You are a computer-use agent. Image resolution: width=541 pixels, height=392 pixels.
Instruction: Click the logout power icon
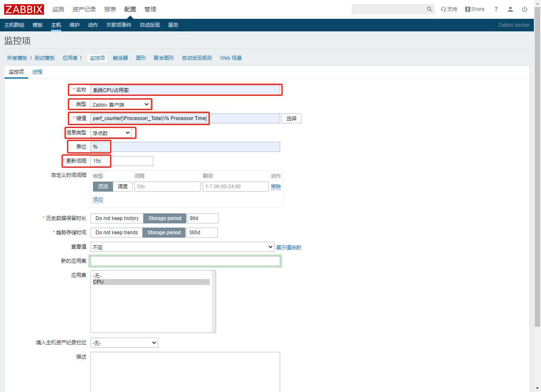[525, 9]
